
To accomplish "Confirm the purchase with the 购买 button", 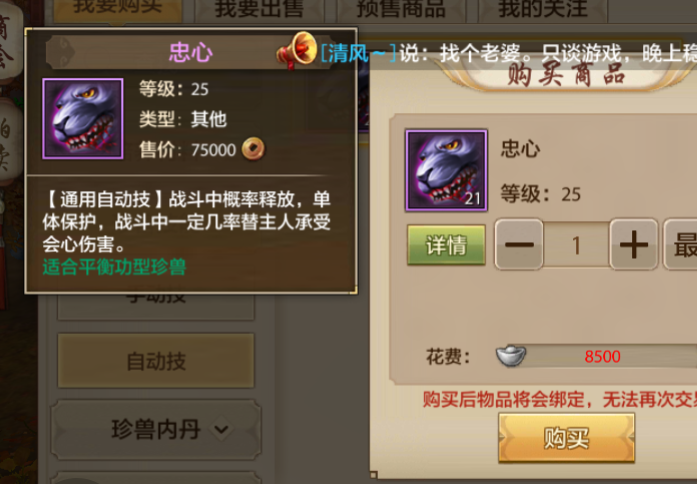I will click(566, 438).
